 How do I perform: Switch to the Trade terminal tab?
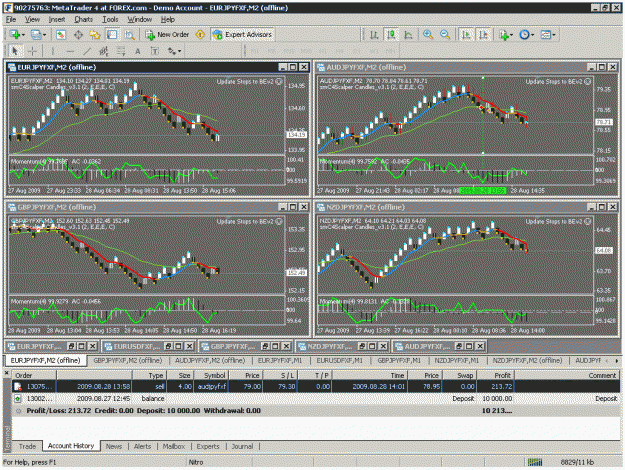(x=27, y=446)
